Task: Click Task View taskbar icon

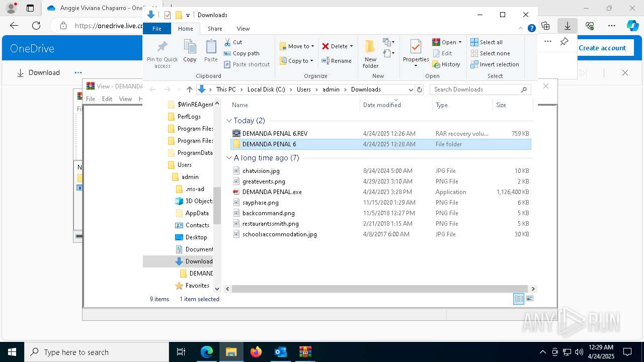Action: (181, 352)
